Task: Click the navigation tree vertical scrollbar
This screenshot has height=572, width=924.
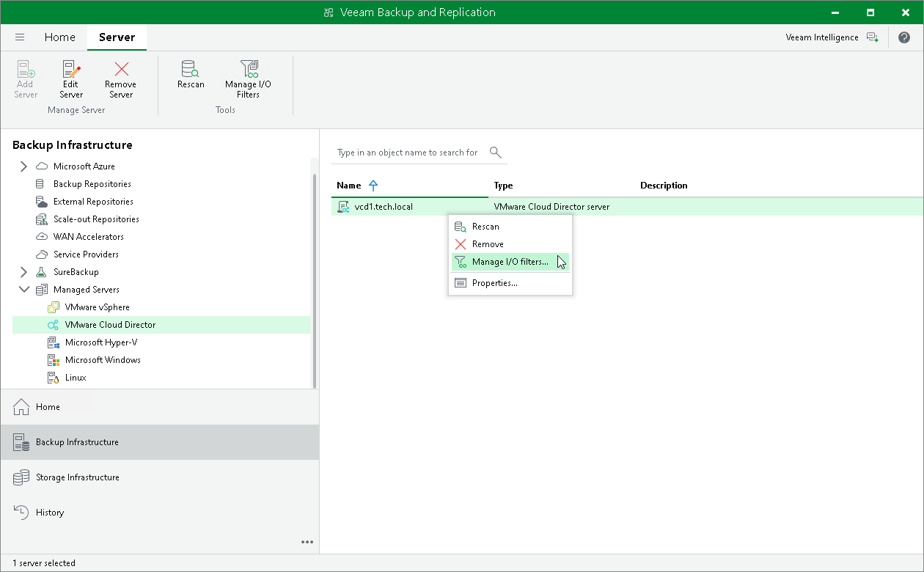Action: click(x=315, y=280)
